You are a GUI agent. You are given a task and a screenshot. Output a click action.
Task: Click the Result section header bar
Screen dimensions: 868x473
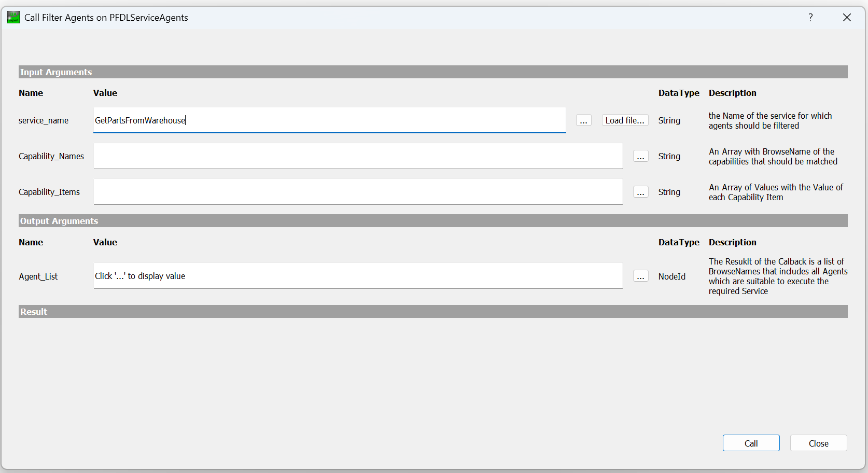point(433,312)
